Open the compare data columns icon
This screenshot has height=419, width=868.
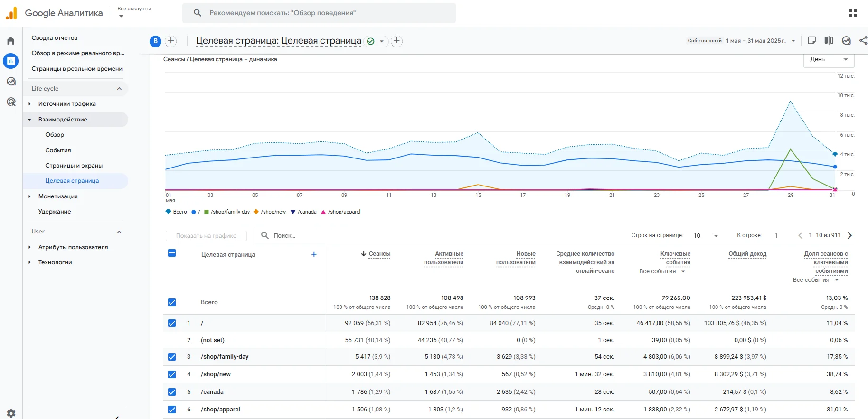click(829, 41)
